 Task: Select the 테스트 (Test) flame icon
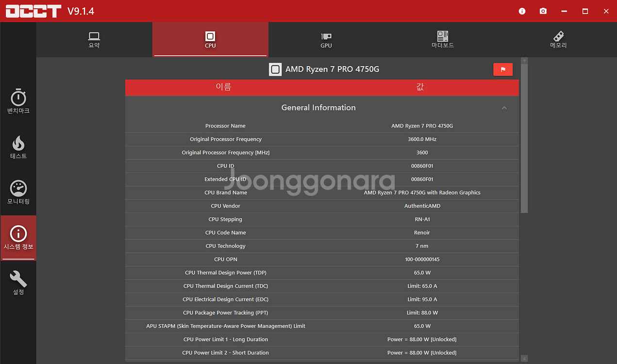[18, 147]
